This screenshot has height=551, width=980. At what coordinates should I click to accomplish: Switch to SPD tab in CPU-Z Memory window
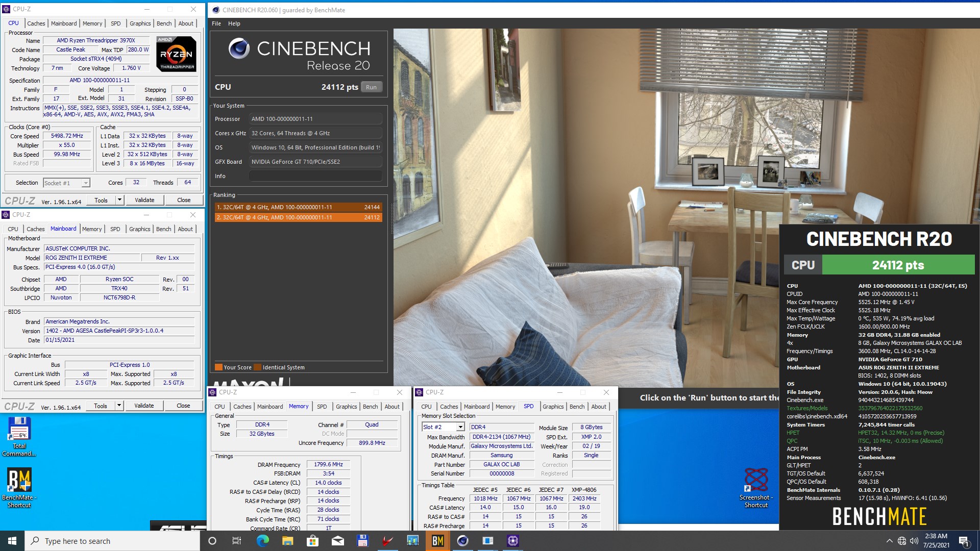[x=322, y=407]
